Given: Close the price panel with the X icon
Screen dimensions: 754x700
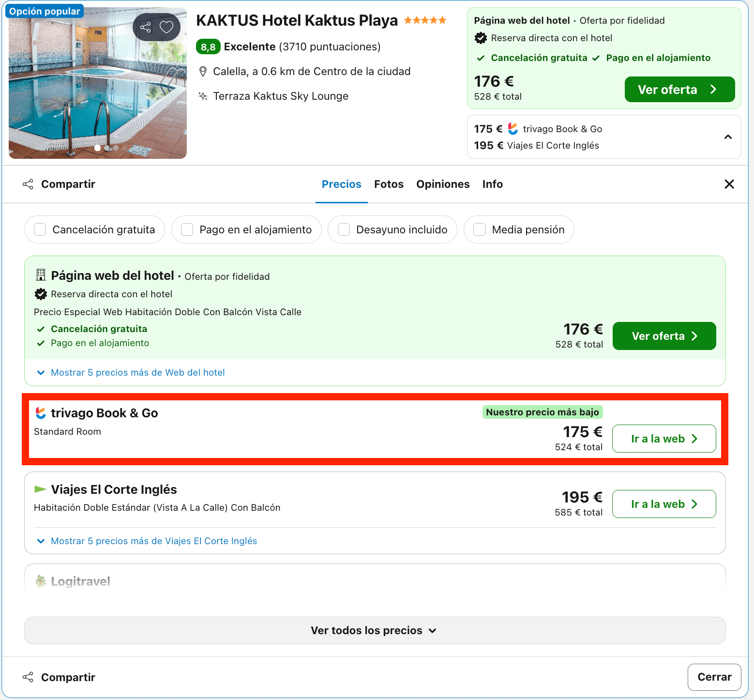Looking at the screenshot, I should [729, 184].
